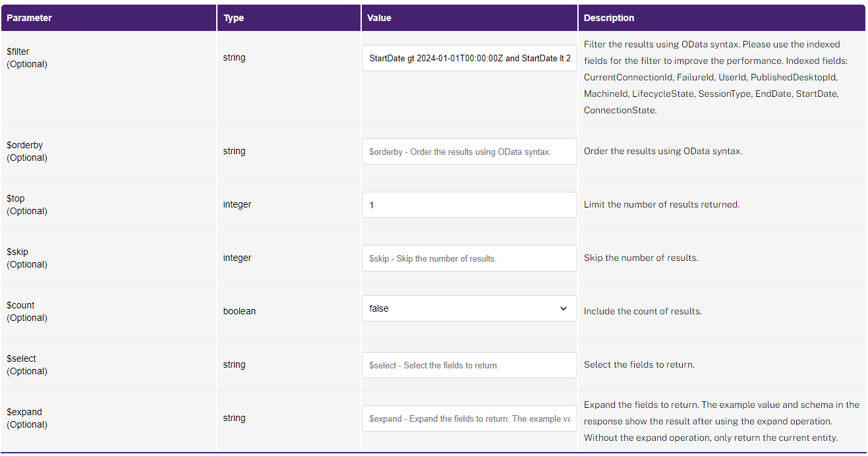Click the $filter value input field

click(x=469, y=58)
